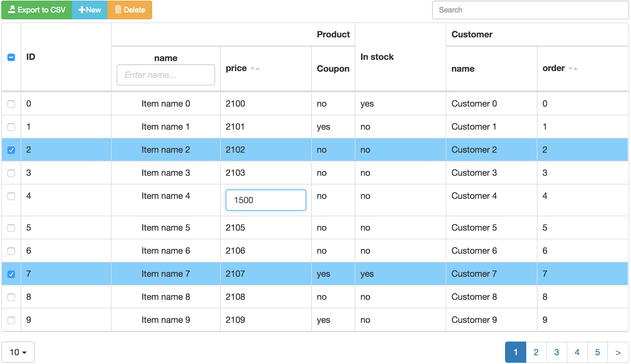Click the Export to CSV icon
This screenshot has height=364, width=631.
coord(12,10)
